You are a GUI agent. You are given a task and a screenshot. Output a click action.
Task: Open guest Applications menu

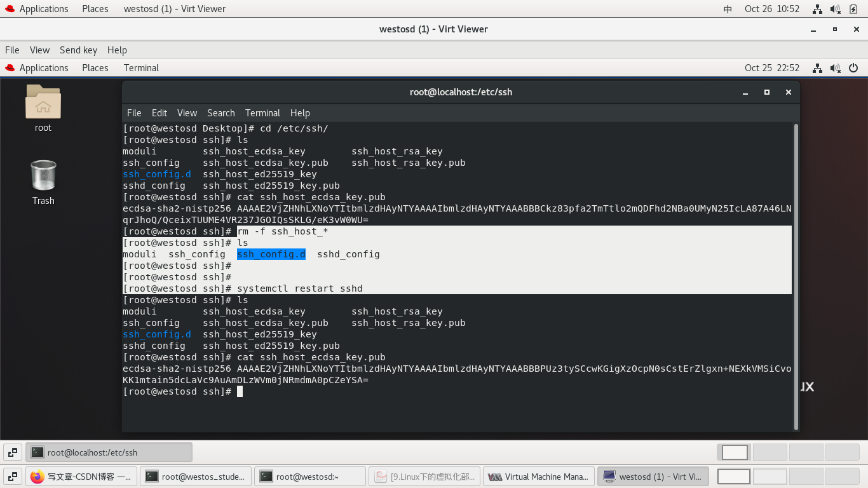pos(37,68)
